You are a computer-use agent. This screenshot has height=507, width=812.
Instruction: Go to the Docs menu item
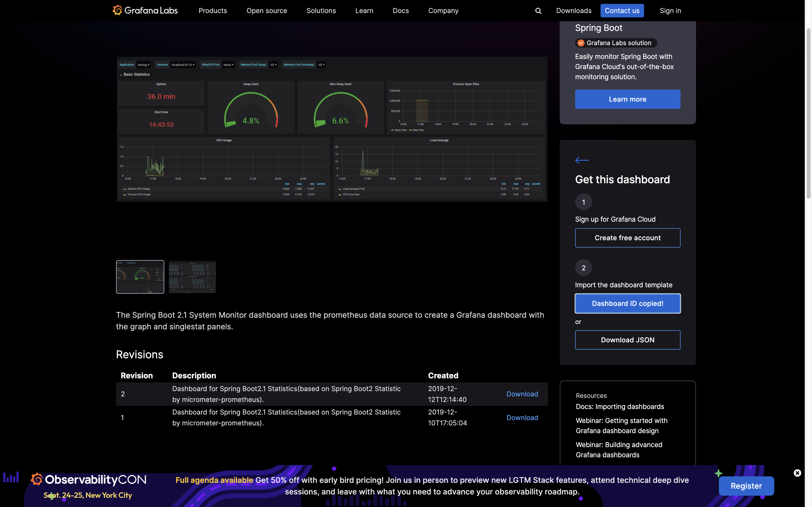pos(401,11)
